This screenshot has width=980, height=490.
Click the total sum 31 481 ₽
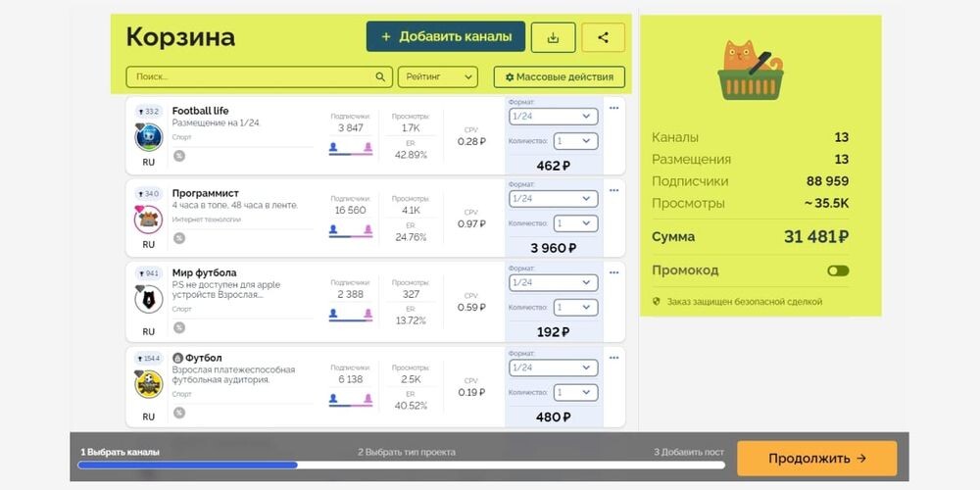pyautogui.click(x=816, y=237)
